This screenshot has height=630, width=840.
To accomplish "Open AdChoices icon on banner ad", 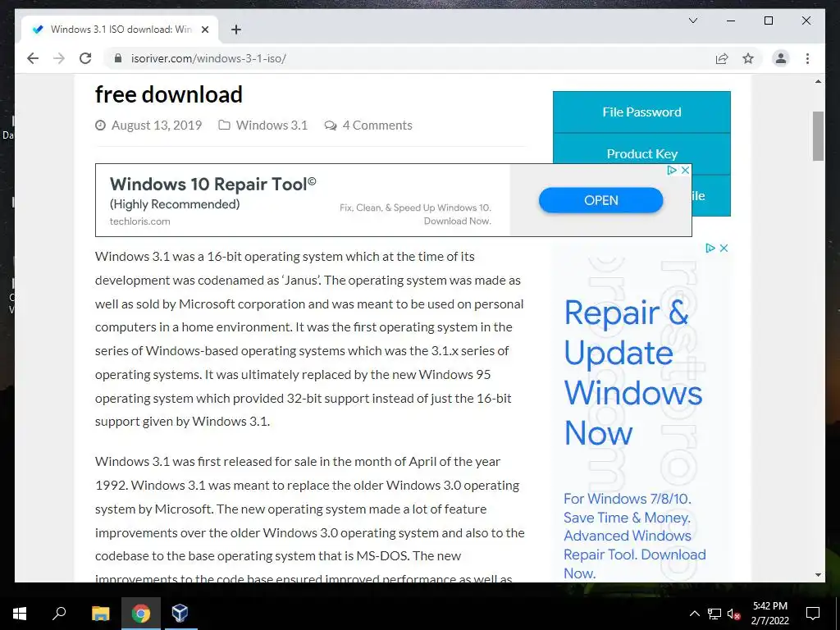I will click(672, 171).
